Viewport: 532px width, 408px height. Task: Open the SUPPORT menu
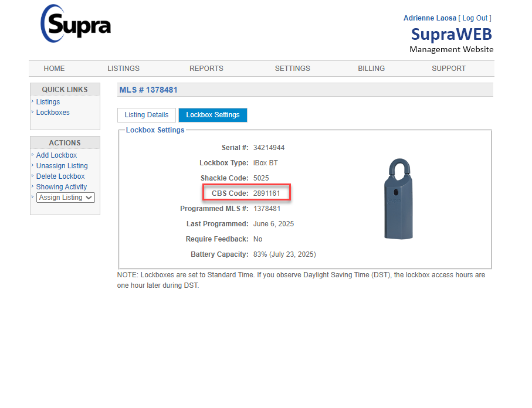coord(449,69)
